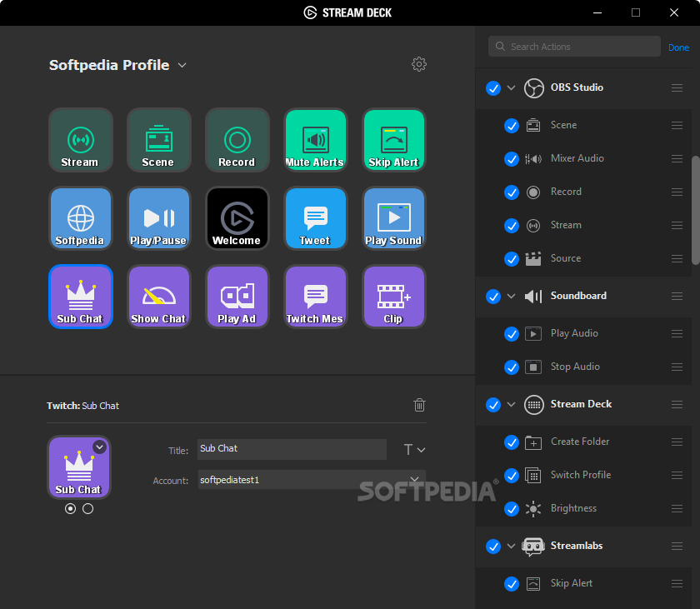The image size is (700, 609).
Task: Grab the OBS Studio reorder handle
Action: coord(677,87)
